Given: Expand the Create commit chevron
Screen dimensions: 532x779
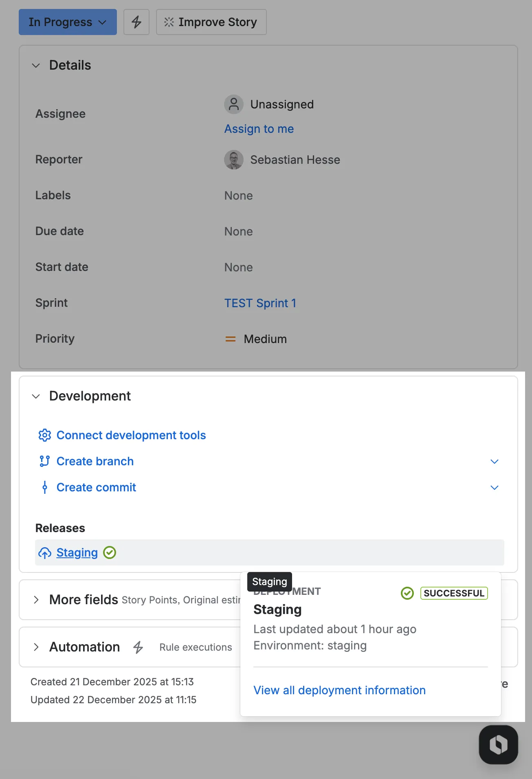Looking at the screenshot, I should pos(494,487).
